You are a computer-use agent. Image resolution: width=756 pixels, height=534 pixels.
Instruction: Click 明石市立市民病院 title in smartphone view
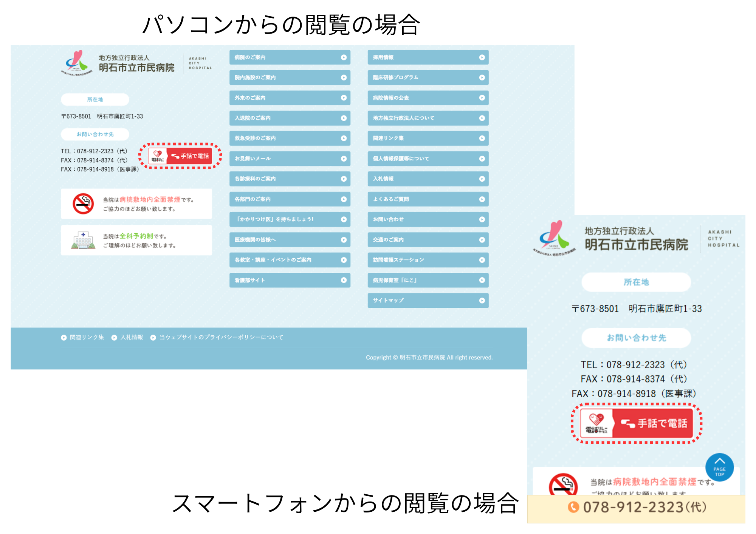point(637,245)
